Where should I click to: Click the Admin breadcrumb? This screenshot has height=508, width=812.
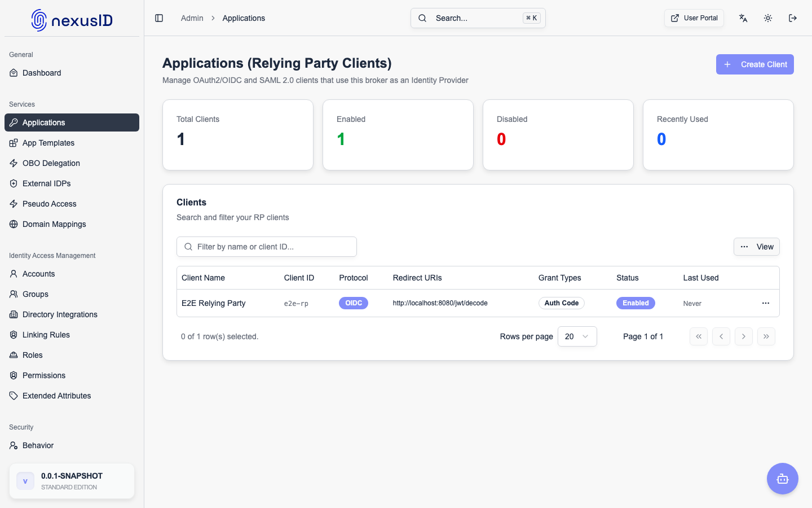pyautogui.click(x=192, y=18)
